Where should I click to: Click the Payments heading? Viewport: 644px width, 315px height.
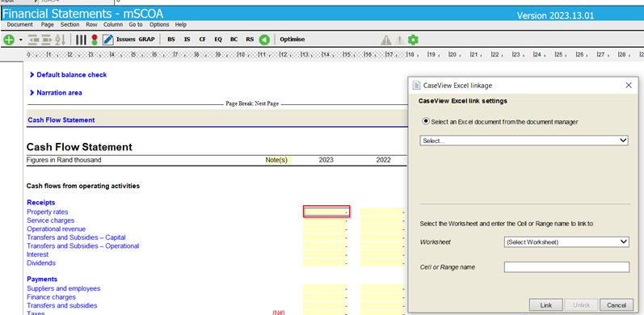42,279
